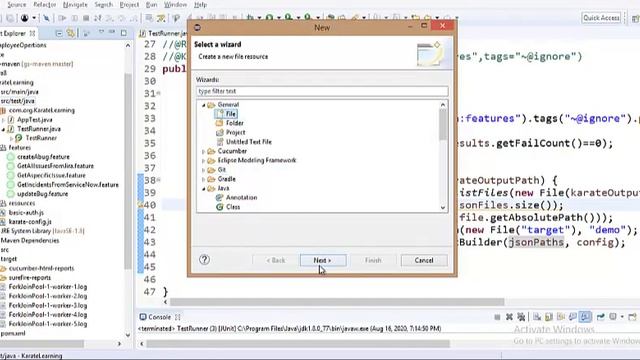Open the Refactor menu
Screen dimensions: 640x360
pyautogui.click(x=44, y=4)
